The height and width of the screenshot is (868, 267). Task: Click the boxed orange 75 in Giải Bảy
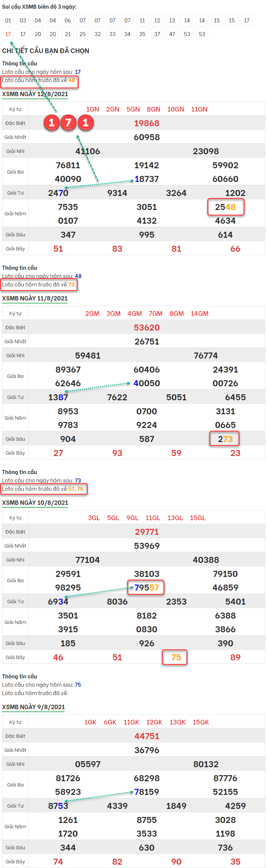176,657
